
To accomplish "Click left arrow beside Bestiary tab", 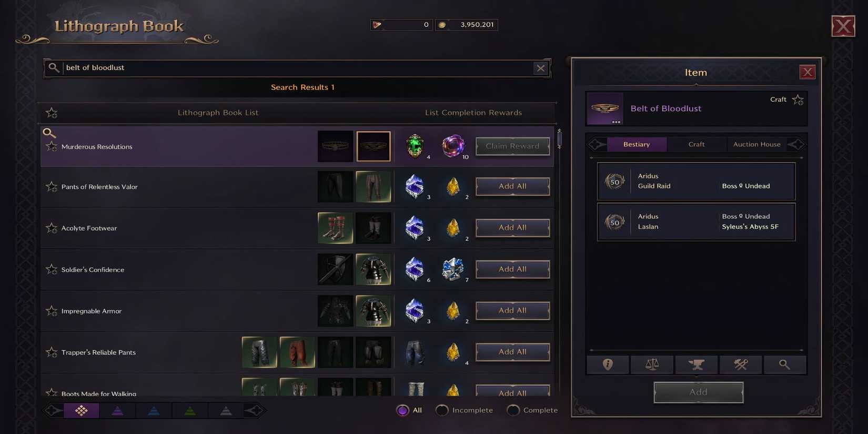I will (x=597, y=144).
